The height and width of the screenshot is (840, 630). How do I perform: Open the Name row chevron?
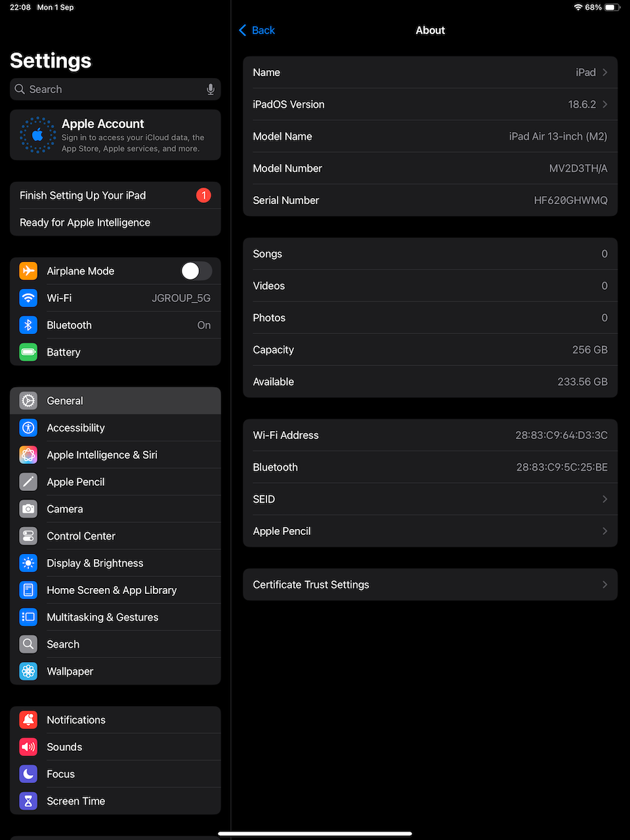click(605, 72)
